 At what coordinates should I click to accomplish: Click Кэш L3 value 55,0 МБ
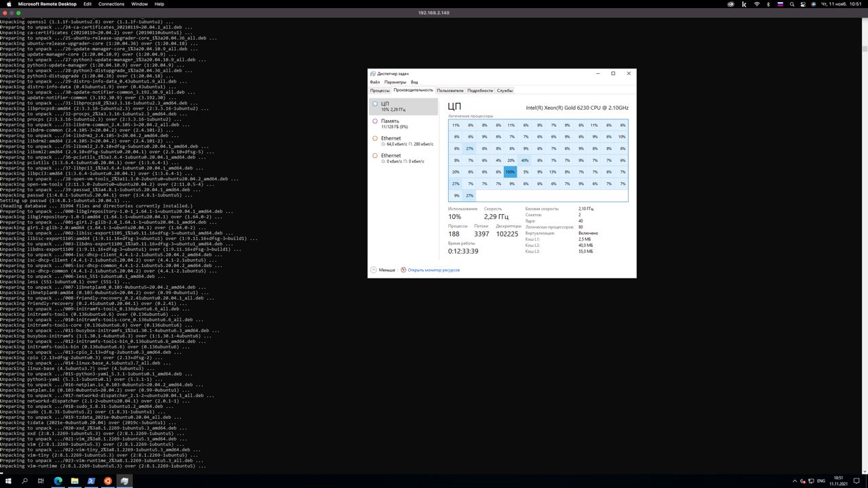pos(586,251)
